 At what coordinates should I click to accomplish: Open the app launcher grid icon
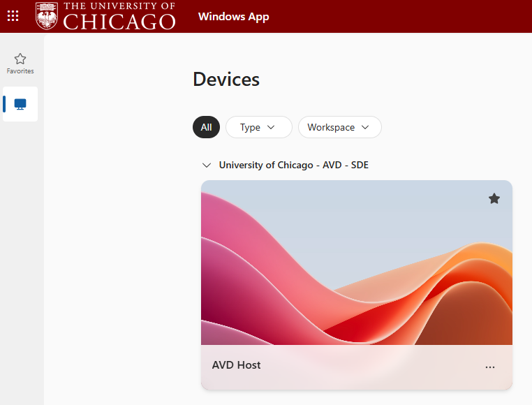coord(13,16)
